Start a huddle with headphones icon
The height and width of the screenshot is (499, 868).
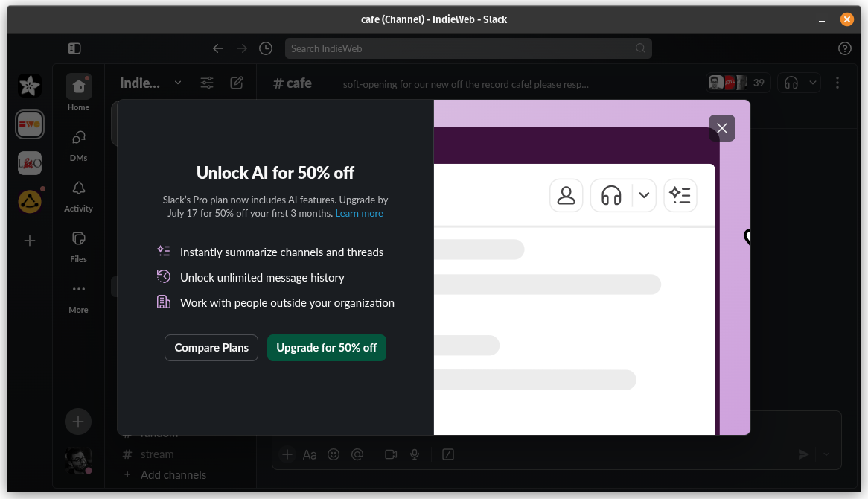(x=791, y=83)
